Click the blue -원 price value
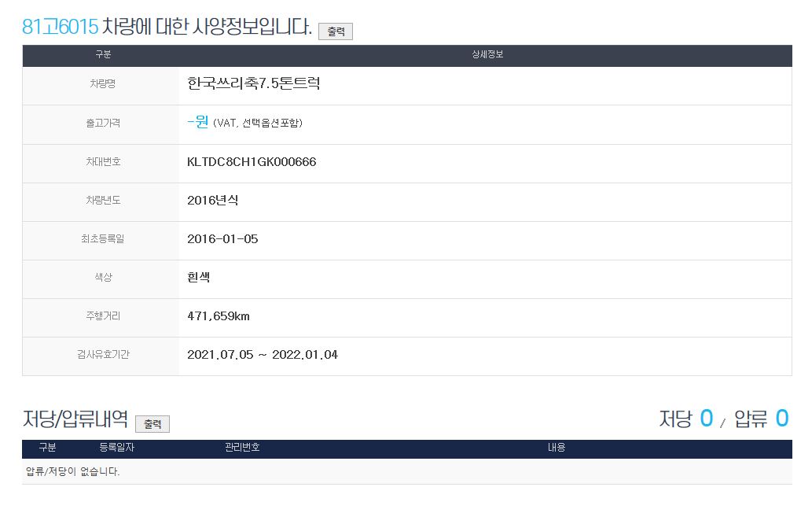 pyautogui.click(x=197, y=123)
